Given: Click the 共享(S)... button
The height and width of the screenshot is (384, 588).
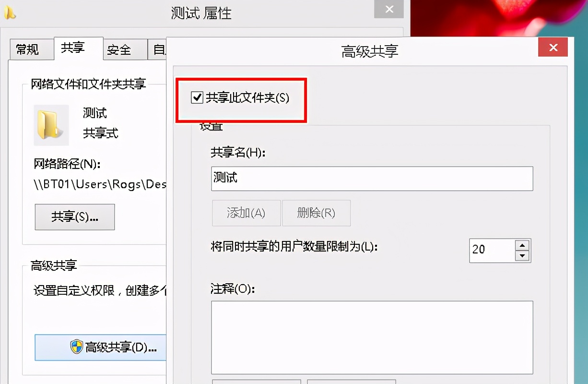Looking at the screenshot, I should point(74,217).
